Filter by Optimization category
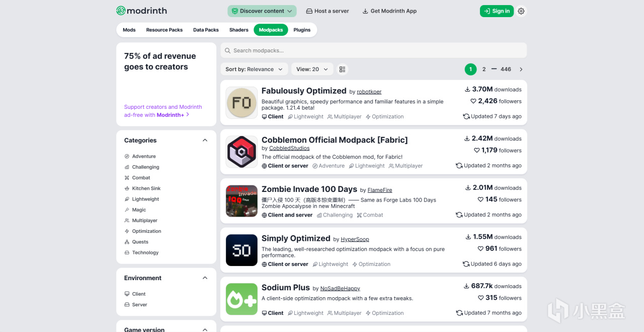Image resolution: width=644 pixels, height=332 pixels. [143, 231]
